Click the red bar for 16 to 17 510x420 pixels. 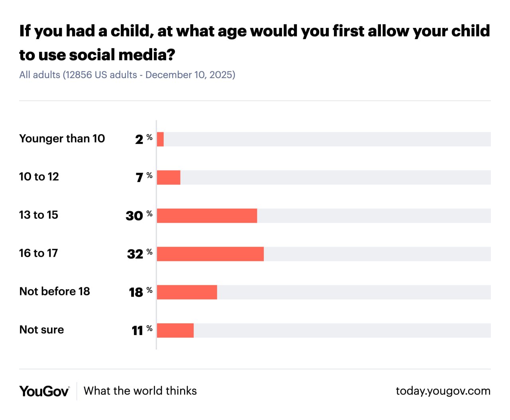[x=210, y=254]
